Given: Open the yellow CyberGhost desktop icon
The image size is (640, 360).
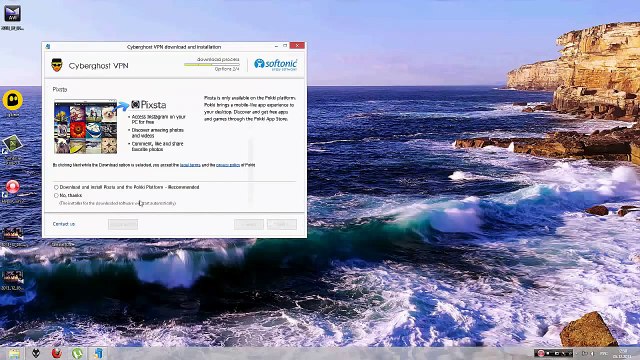Looking at the screenshot, I should [x=13, y=100].
